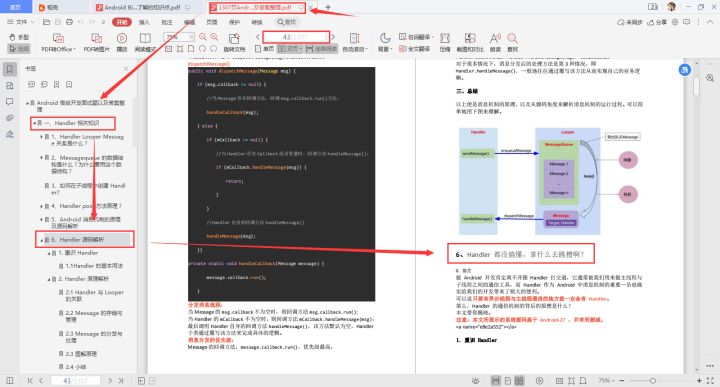
Task: Click the find (查找) toolbar icon
Action: [x=512, y=43]
